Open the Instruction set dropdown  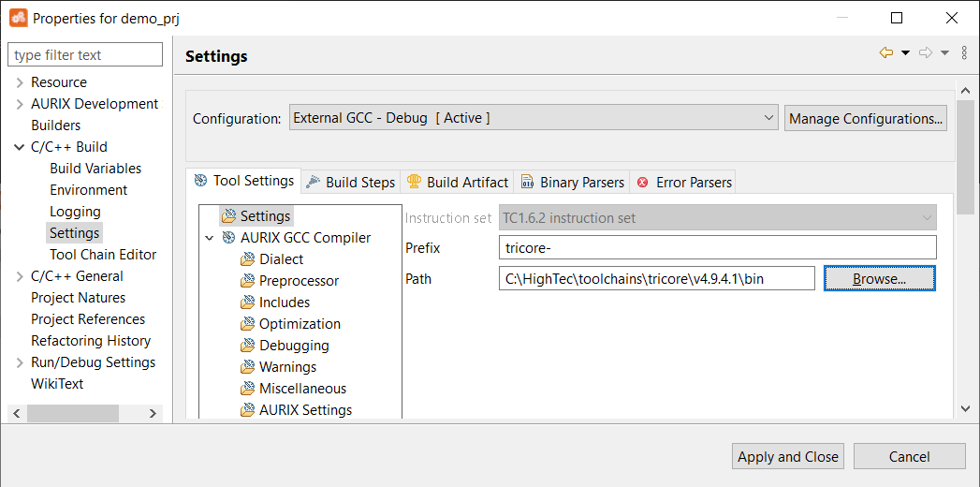pyautogui.click(x=718, y=217)
